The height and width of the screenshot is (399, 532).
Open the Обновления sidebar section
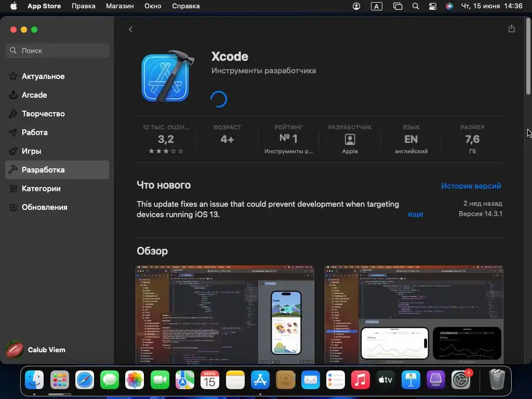coord(57,207)
